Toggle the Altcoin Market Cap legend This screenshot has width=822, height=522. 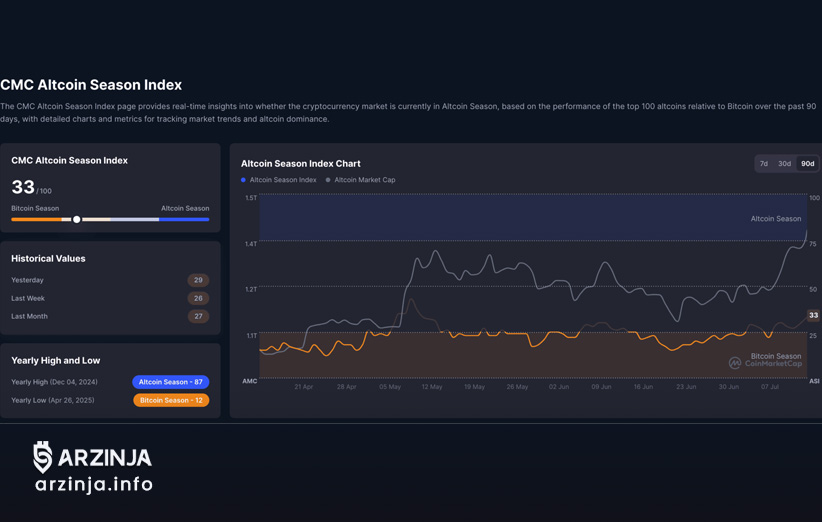tap(361, 180)
